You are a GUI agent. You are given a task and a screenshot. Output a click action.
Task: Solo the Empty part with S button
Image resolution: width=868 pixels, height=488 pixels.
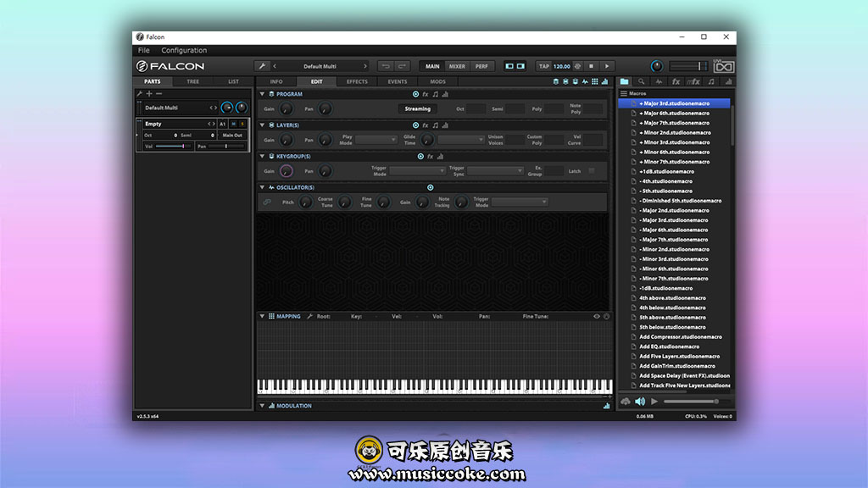(x=242, y=124)
